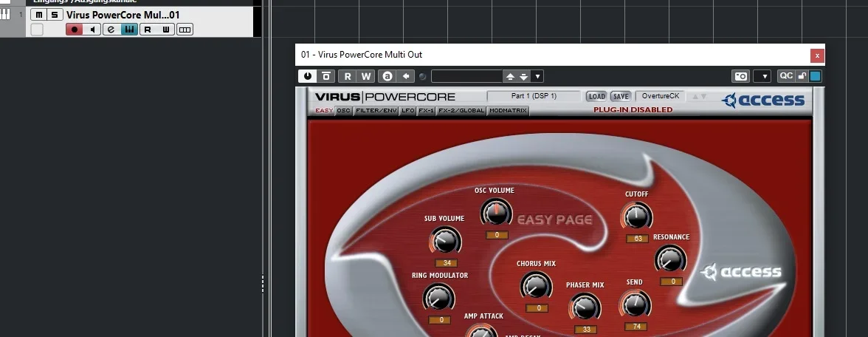Click the lanes icon on the track
868x337 pixels.
[185, 30]
